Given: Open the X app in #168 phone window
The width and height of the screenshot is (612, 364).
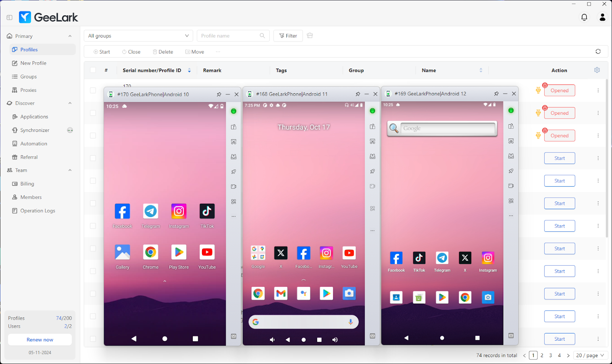Looking at the screenshot, I should (x=281, y=253).
